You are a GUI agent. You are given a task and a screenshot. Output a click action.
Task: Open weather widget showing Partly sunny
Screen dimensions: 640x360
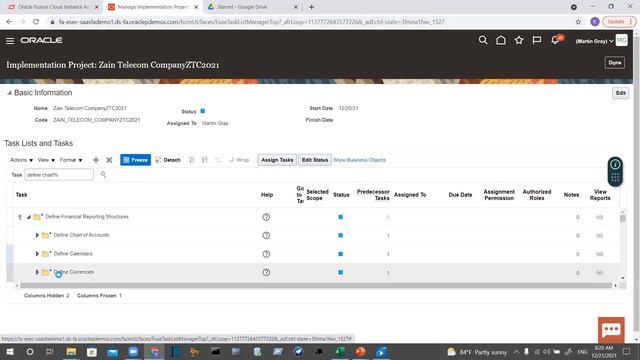pyautogui.click(x=477, y=352)
